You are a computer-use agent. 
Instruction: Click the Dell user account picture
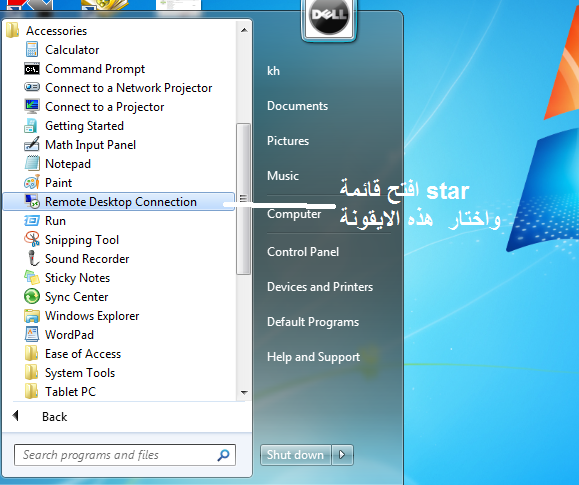point(329,18)
